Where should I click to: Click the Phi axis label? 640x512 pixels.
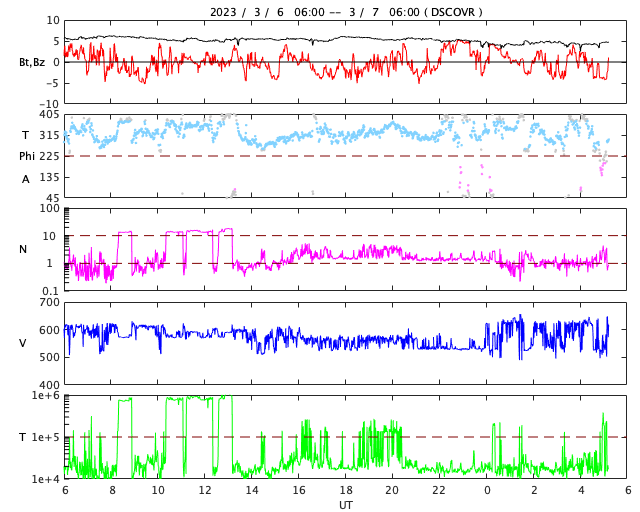[27, 156]
